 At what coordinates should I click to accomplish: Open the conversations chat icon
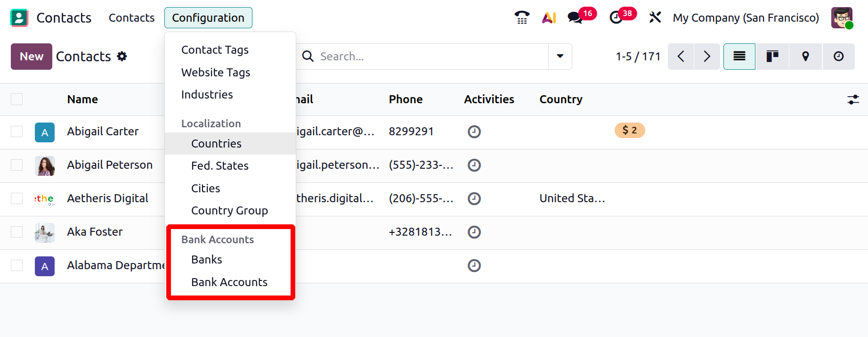(575, 18)
